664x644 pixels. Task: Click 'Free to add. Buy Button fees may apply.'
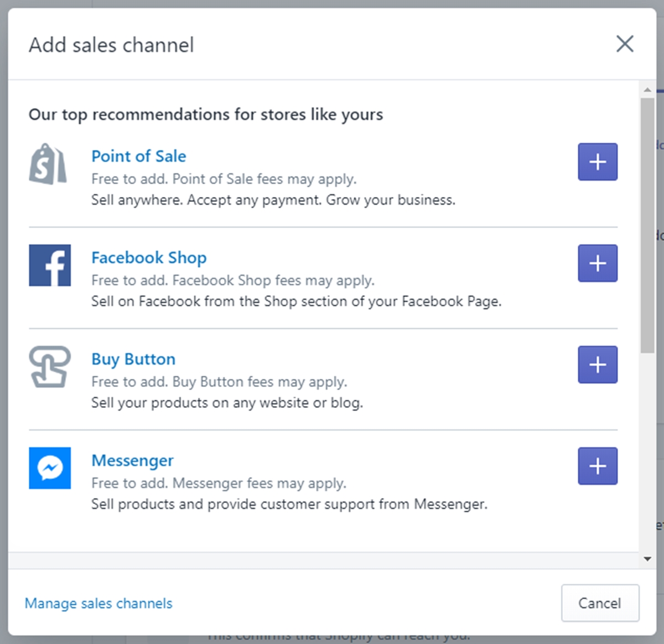[219, 382]
